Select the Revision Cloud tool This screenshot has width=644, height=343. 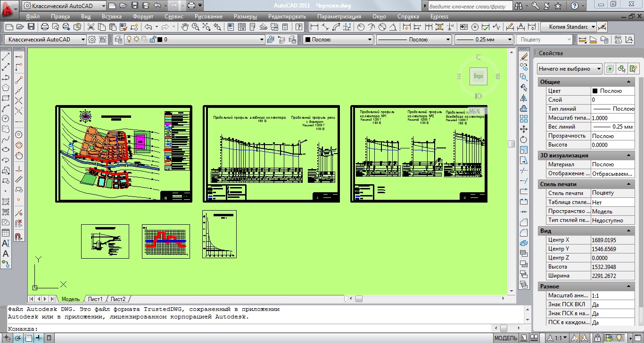(x=6, y=129)
